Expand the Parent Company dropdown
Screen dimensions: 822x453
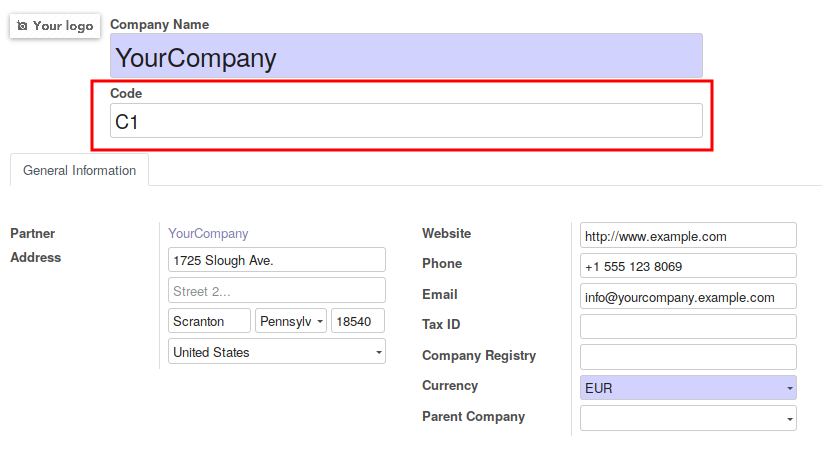[x=680, y=418]
